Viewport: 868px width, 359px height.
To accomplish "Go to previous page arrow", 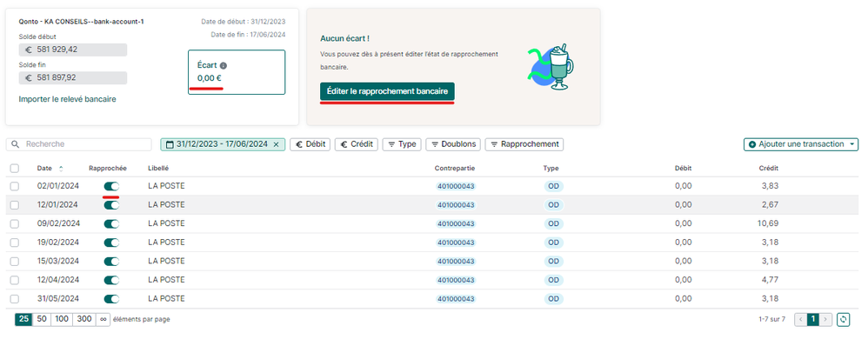I will tap(800, 319).
